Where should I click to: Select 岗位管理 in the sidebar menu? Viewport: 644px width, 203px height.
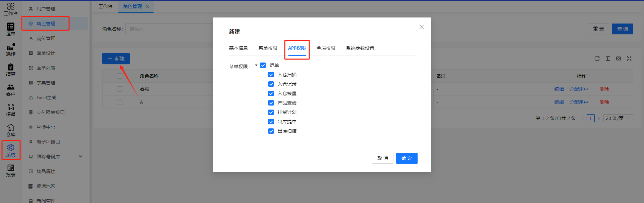coord(46,38)
